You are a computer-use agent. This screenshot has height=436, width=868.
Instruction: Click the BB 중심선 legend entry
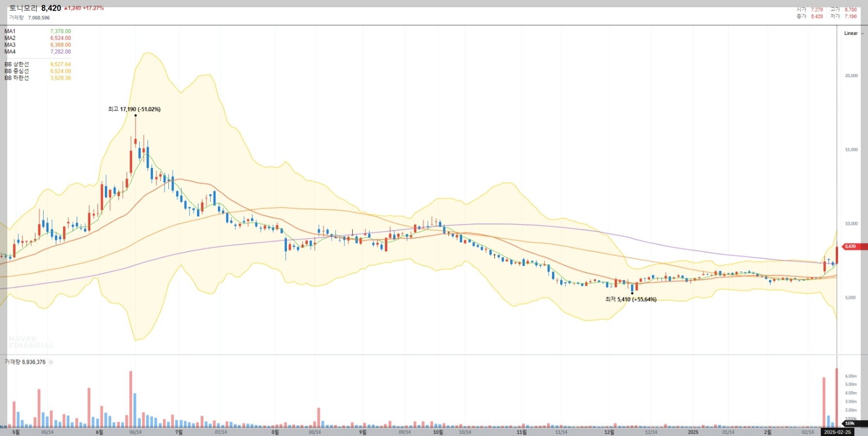point(37,71)
